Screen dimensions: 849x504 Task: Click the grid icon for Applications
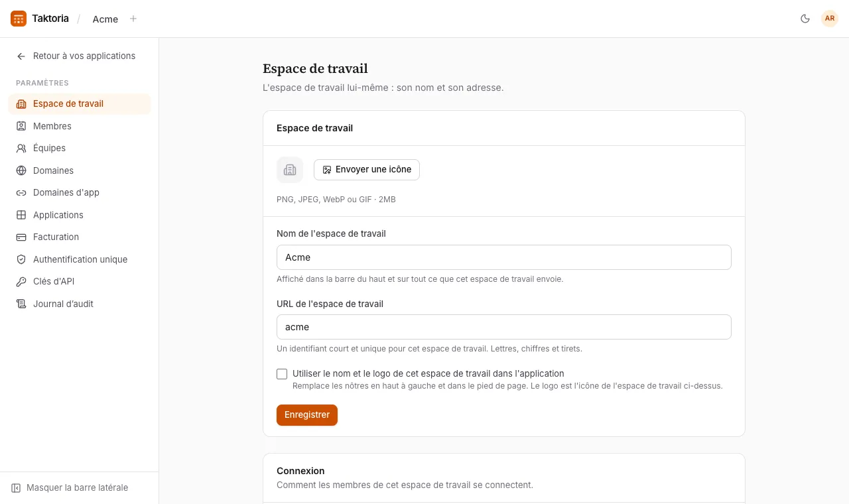click(21, 215)
